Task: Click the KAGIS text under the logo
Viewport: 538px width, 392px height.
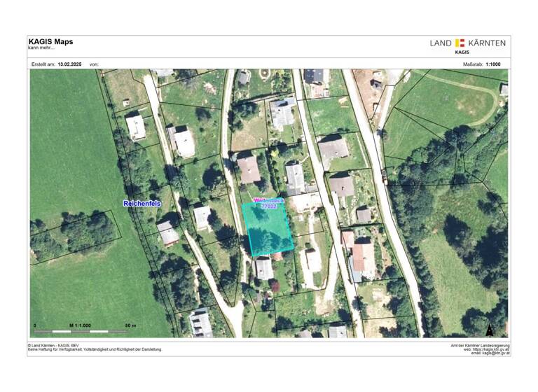Action: pos(462,52)
